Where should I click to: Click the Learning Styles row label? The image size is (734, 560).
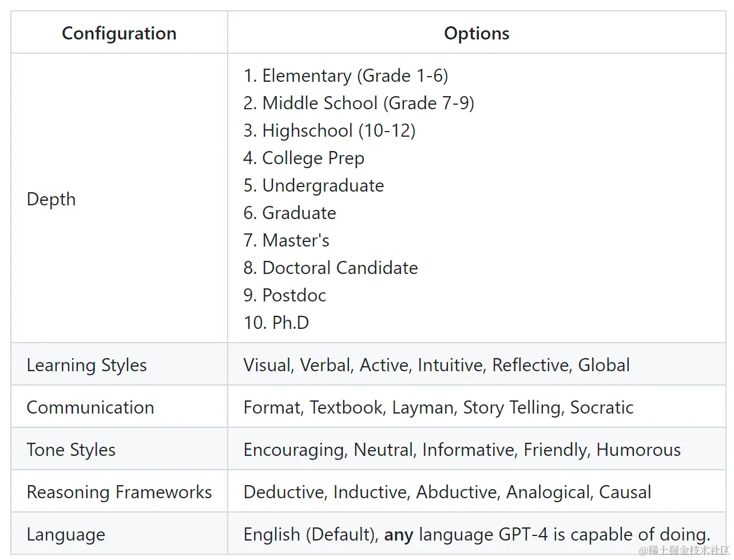86,365
